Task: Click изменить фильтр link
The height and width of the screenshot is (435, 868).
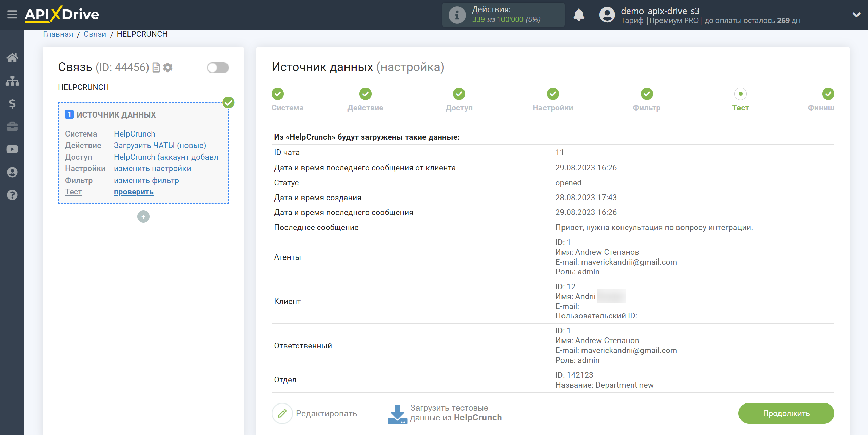Action: (x=146, y=180)
